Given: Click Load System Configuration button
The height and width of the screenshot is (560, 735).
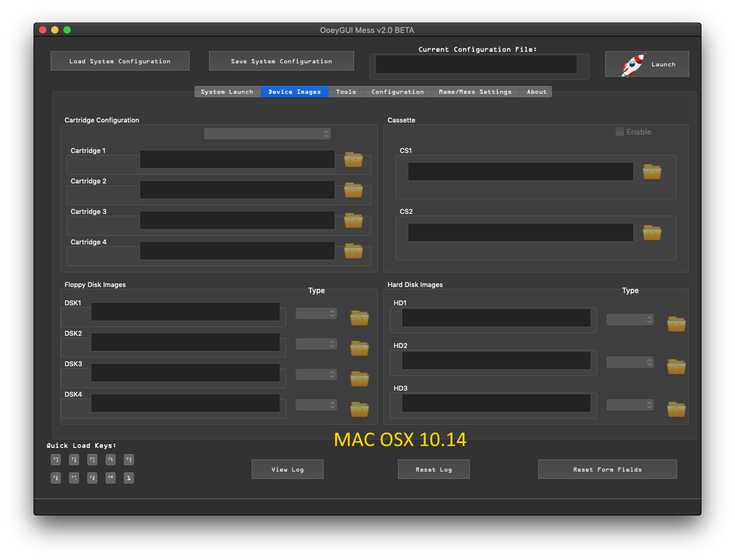Looking at the screenshot, I should (x=119, y=61).
